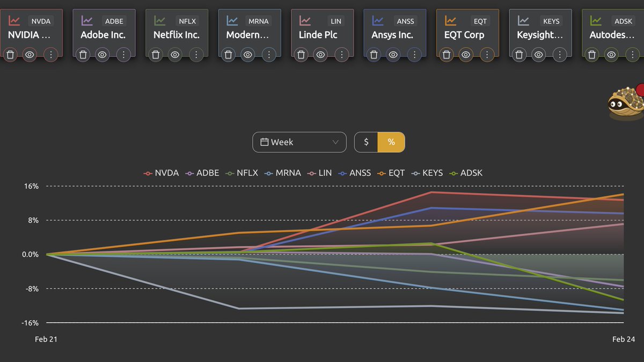Toggle LIN series in chart legend

pyautogui.click(x=319, y=173)
